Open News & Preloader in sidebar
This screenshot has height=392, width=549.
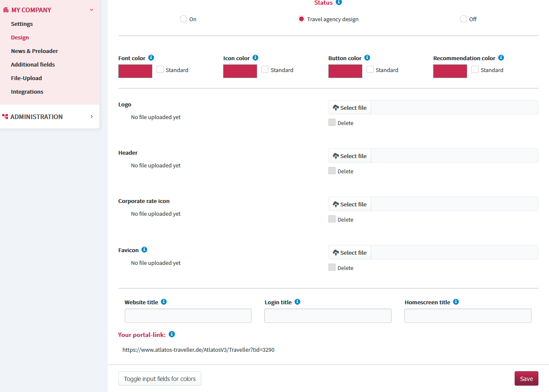pyautogui.click(x=34, y=51)
